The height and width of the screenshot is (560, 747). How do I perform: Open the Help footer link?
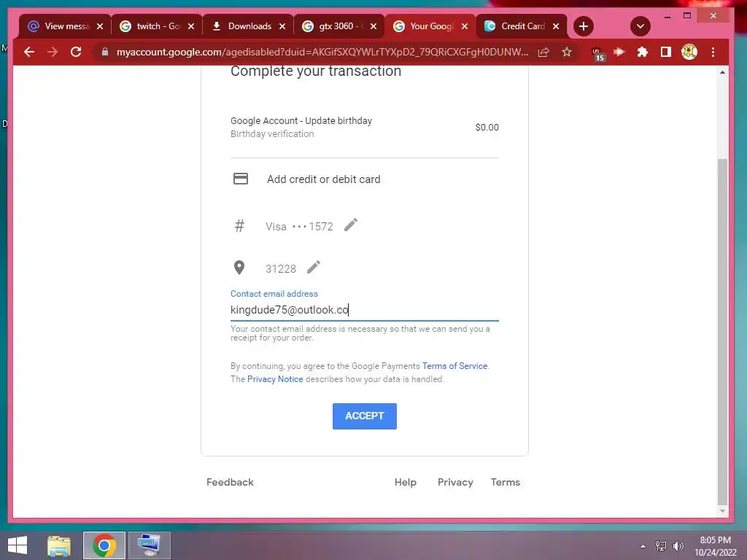pyautogui.click(x=406, y=483)
